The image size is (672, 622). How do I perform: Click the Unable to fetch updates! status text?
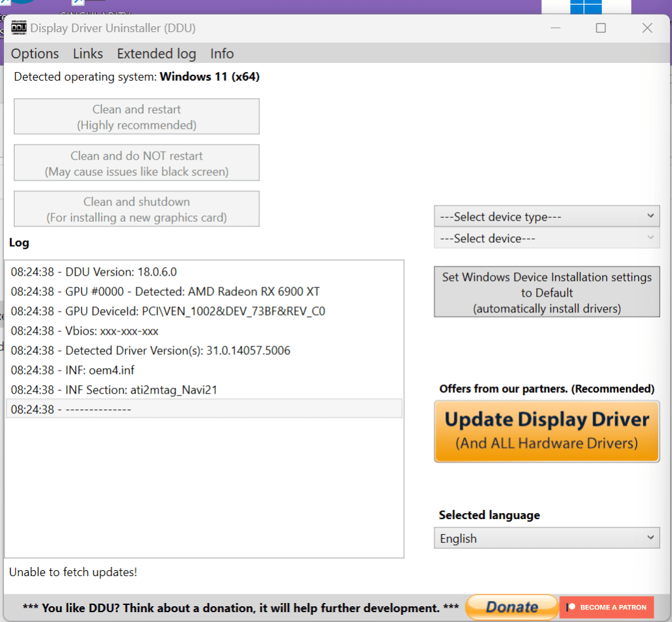click(x=73, y=572)
